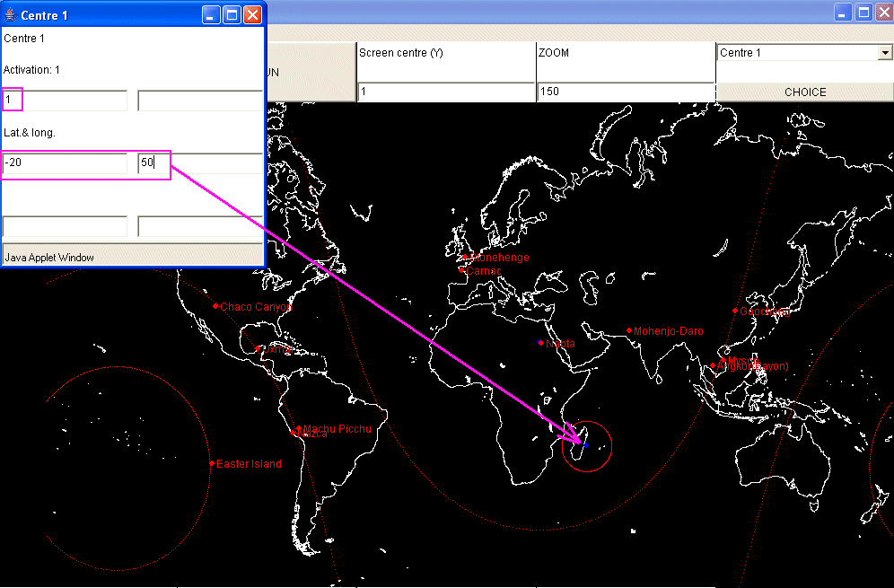The height and width of the screenshot is (588, 894).
Task: Close the Centre 1 window
Action: (252, 14)
